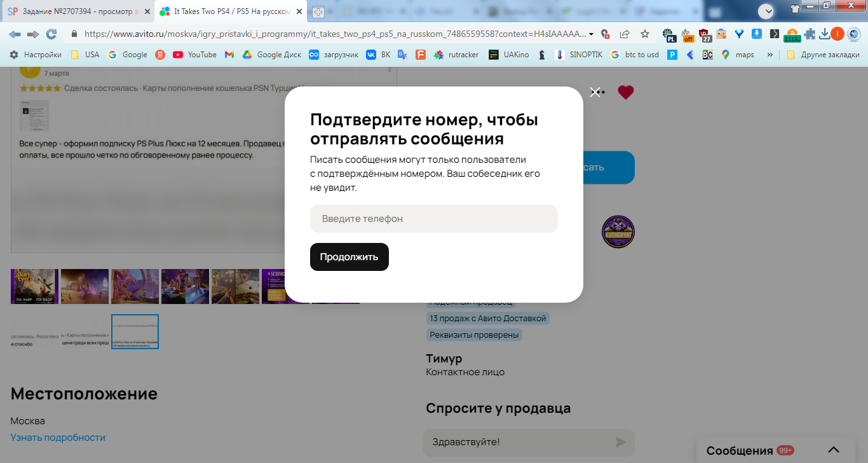Open the USA bookmarks folder
The width and height of the screenshot is (868, 463).
(85, 55)
